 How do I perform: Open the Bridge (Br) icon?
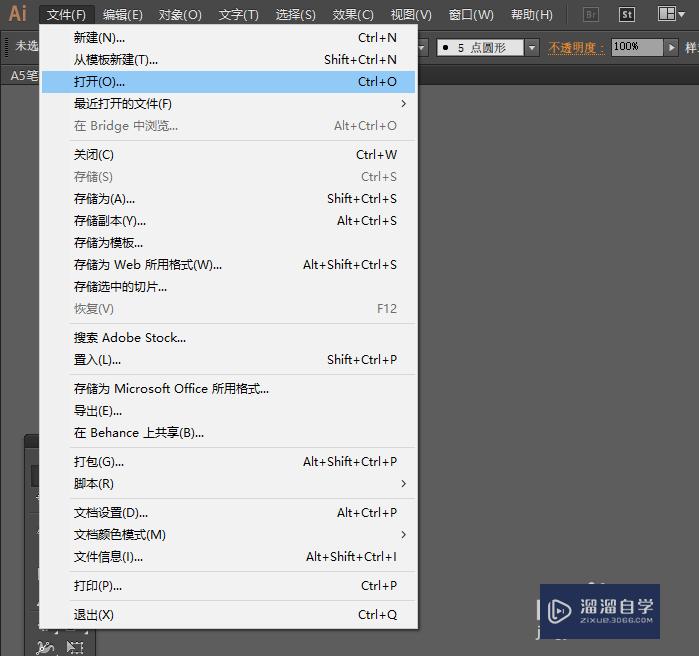coord(591,15)
